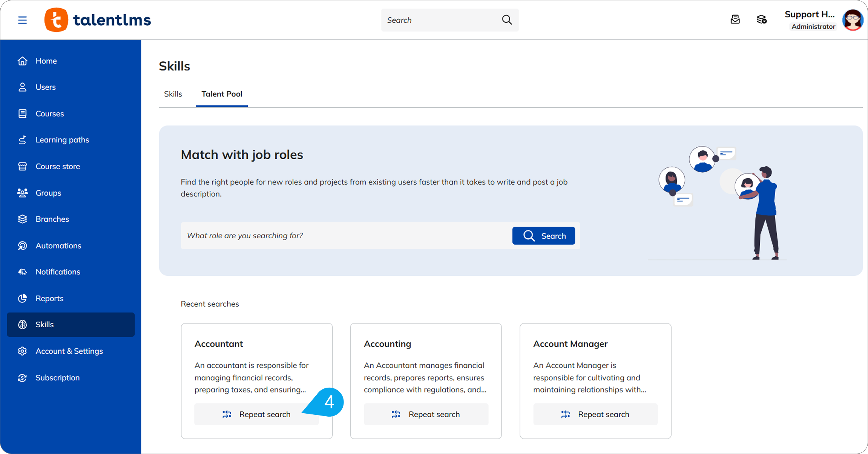868x454 pixels.
Task: Select the Talent Pool tab
Action: pos(222,94)
